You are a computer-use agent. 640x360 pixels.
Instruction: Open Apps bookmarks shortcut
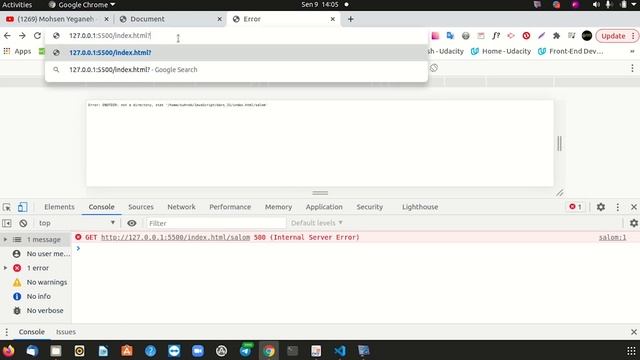pyautogui.click(x=17, y=51)
